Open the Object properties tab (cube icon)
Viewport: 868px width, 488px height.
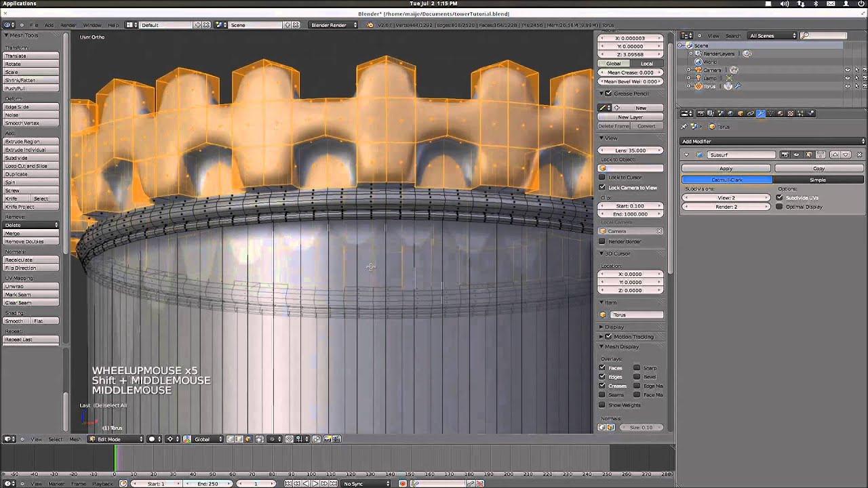pos(741,113)
